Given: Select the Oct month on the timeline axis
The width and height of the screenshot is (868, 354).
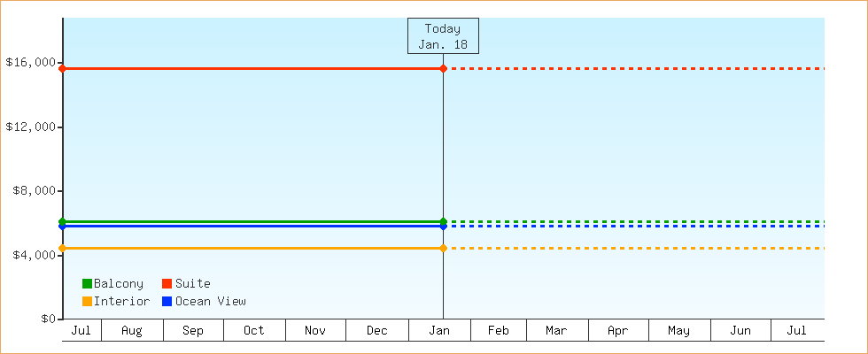Looking at the screenshot, I should point(254,330).
